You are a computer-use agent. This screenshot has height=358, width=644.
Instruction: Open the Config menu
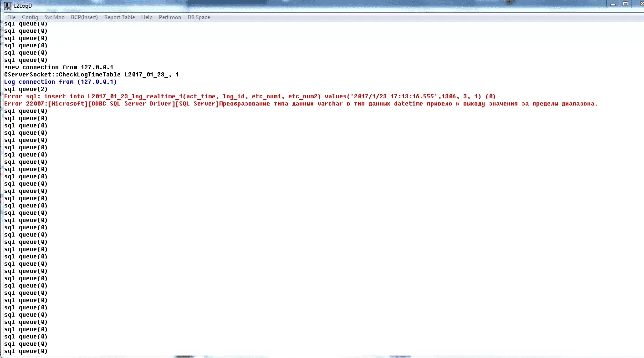click(x=30, y=17)
